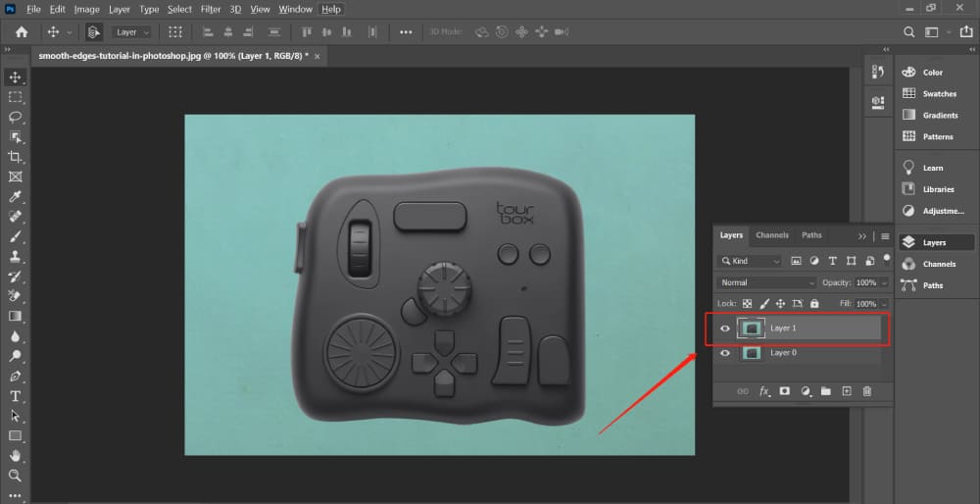
Task: Hide Layer 0 using its eye icon
Action: point(725,353)
